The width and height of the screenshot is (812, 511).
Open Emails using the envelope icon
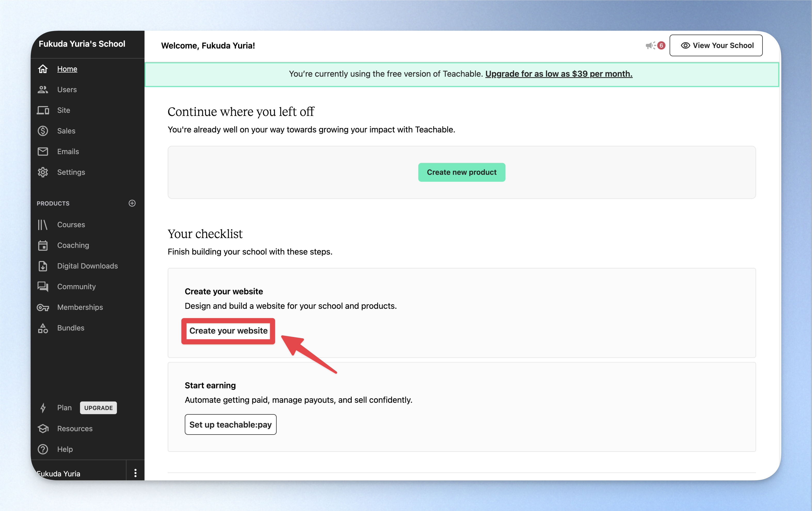(43, 152)
